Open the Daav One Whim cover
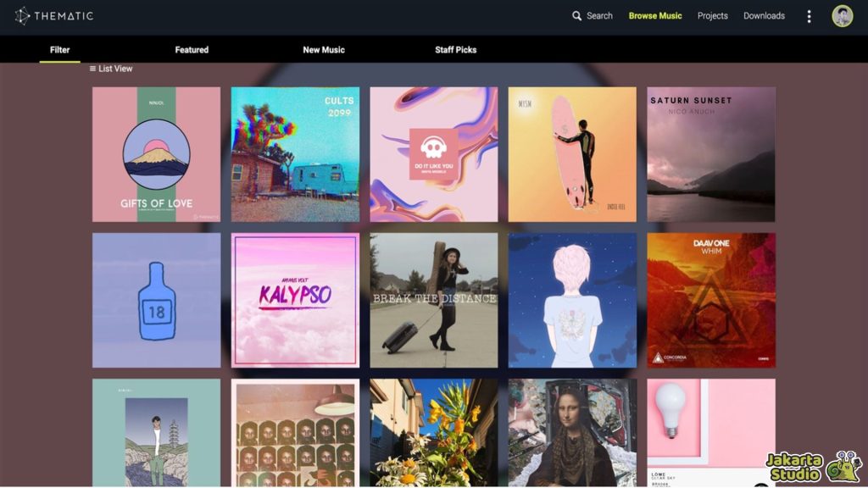Image resolution: width=868 pixels, height=488 pixels. pos(710,300)
